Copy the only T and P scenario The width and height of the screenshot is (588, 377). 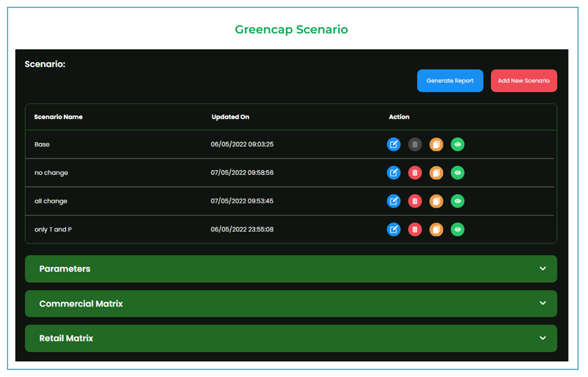point(436,229)
